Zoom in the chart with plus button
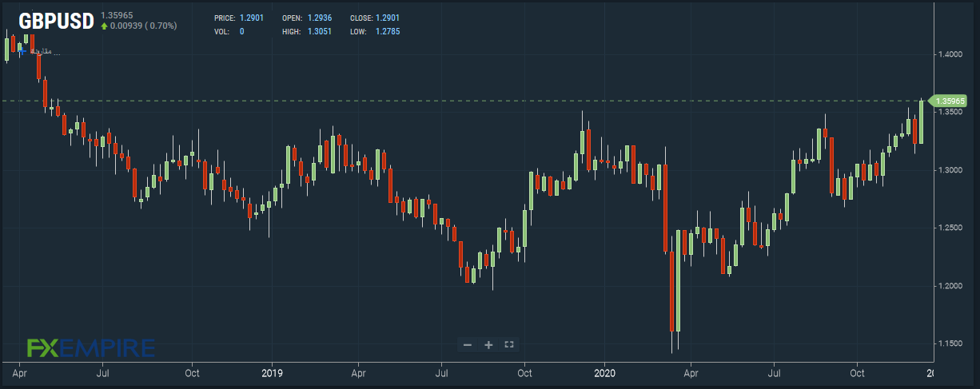980x389 pixels. 488,345
